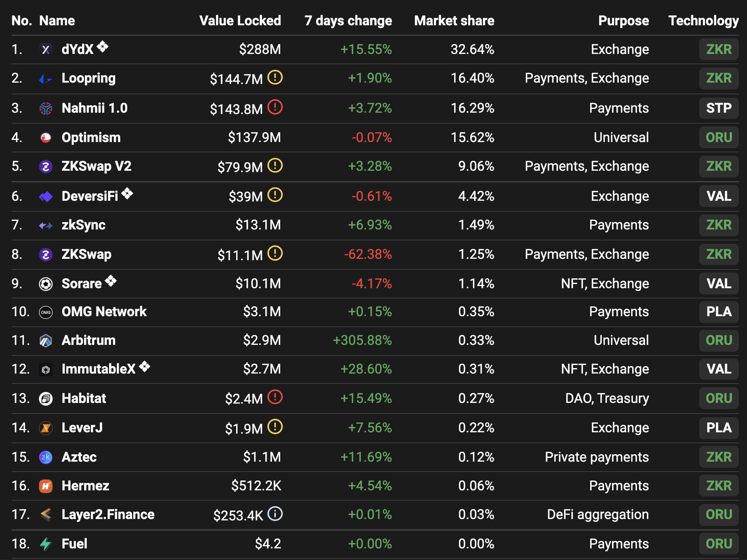Click the ORU badge in Optimism row
Image resolution: width=747 pixels, height=560 pixels.
(x=719, y=138)
